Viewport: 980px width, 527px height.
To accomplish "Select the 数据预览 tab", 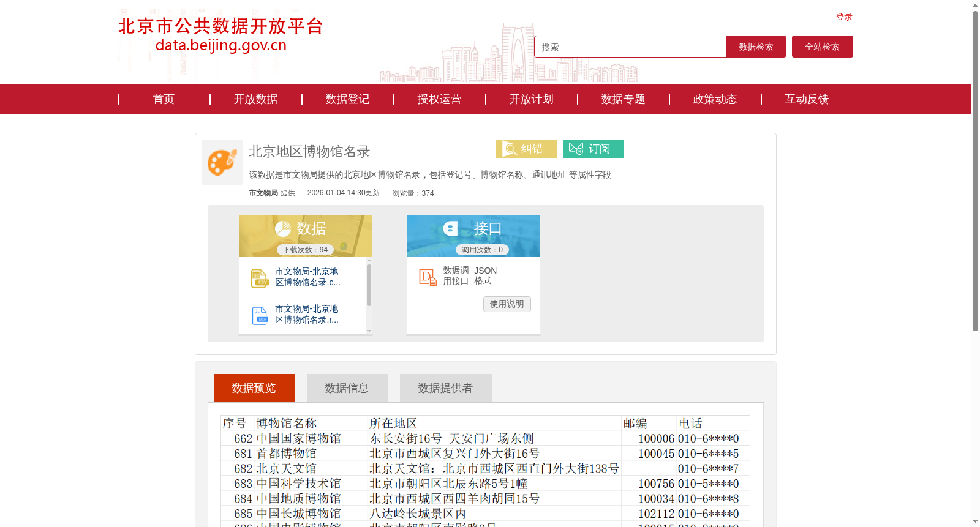I will [254, 388].
